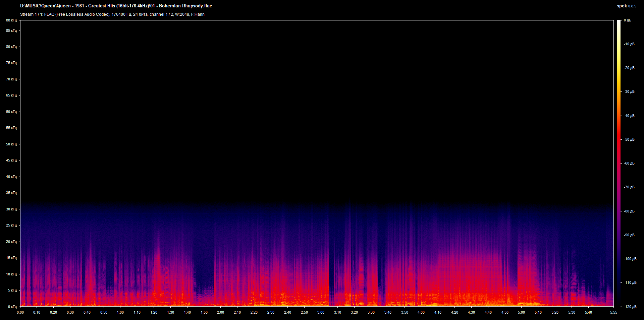Click the -110 дБ scale label

click(630, 283)
